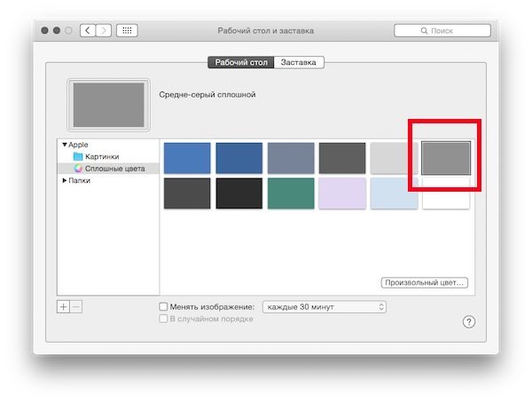The height and width of the screenshot is (402, 532).
Task: Choose the pale lavender color swatch
Action: coord(342,193)
